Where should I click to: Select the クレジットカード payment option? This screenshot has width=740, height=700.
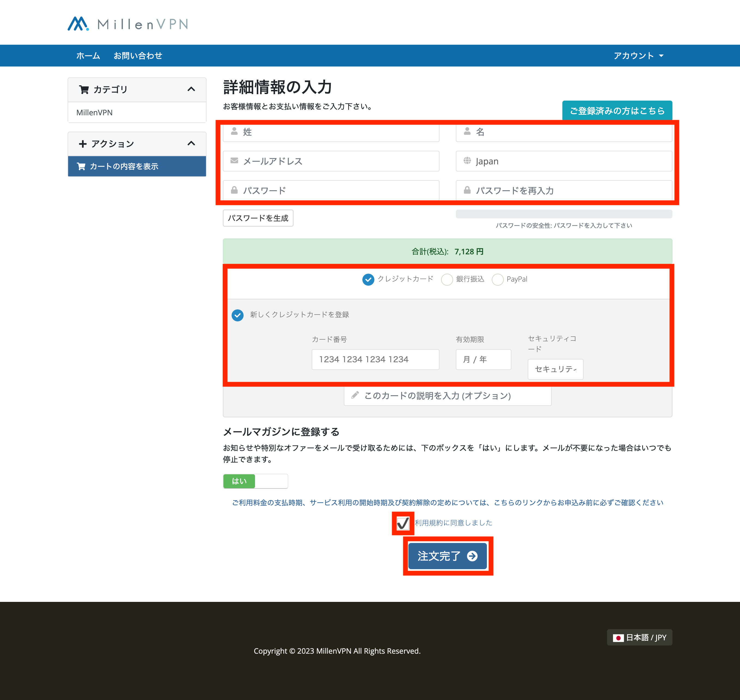368,279
